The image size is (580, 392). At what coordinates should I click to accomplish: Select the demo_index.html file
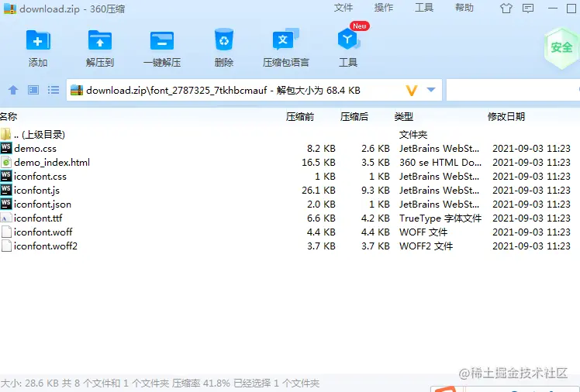(x=290, y=163)
